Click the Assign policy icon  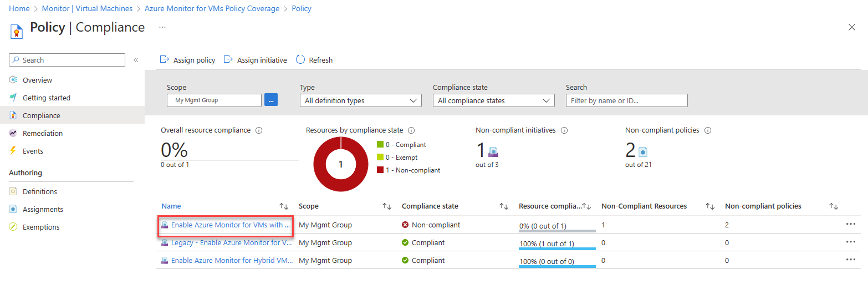click(164, 59)
